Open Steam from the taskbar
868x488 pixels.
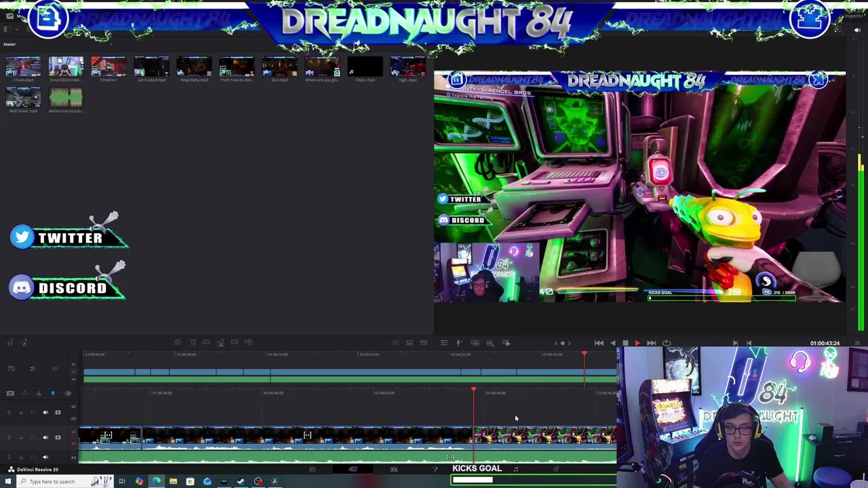point(241,482)
